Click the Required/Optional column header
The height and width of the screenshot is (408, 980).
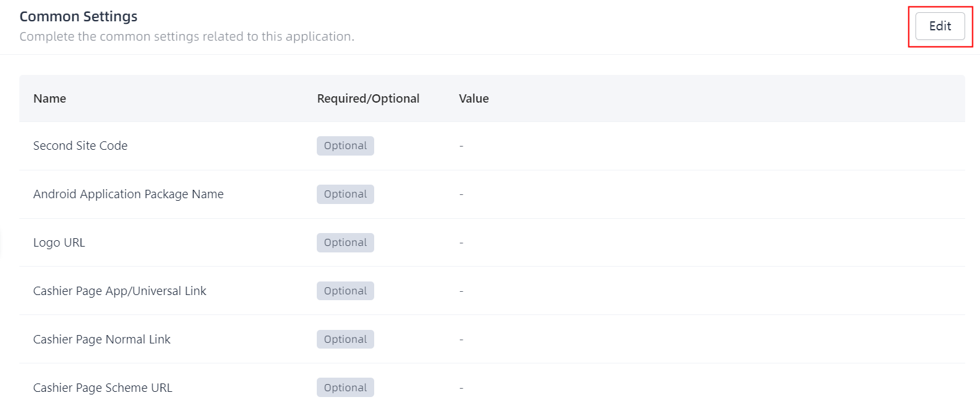coord(368,99)
